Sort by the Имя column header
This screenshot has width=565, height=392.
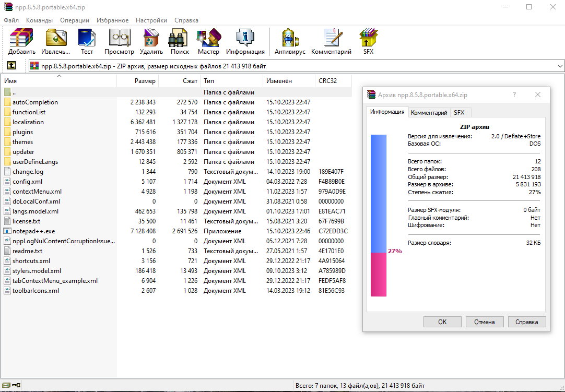tap(58, 81)
